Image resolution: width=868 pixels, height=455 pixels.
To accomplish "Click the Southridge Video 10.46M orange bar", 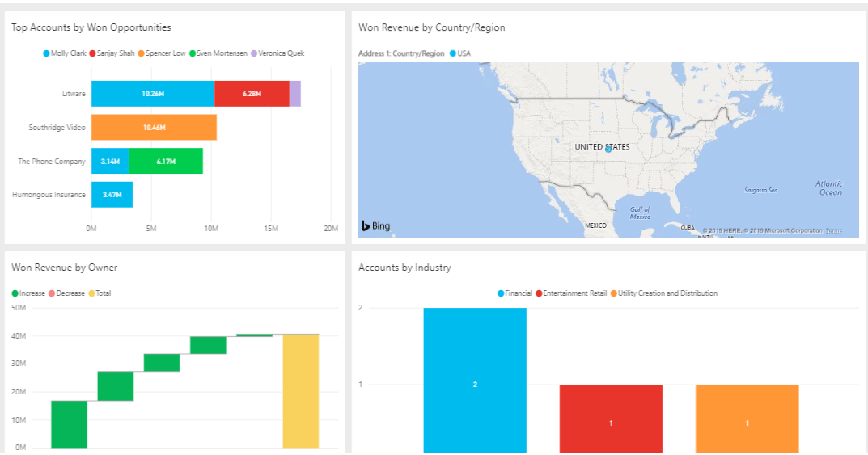I will [x=154, y=128].
